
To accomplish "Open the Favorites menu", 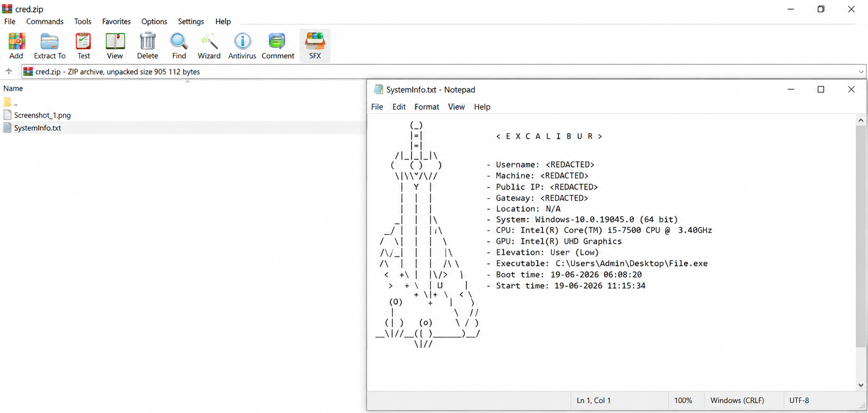I will (116, 21).
